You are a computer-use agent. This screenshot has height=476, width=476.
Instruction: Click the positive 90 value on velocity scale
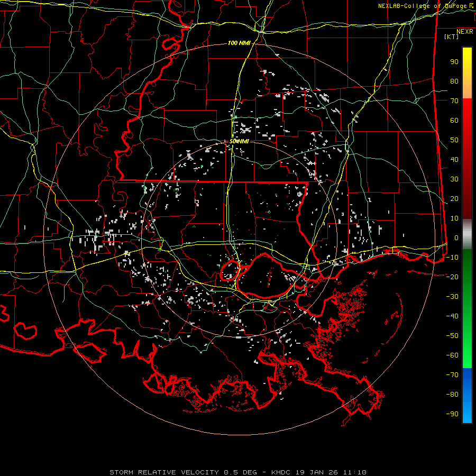454,62
